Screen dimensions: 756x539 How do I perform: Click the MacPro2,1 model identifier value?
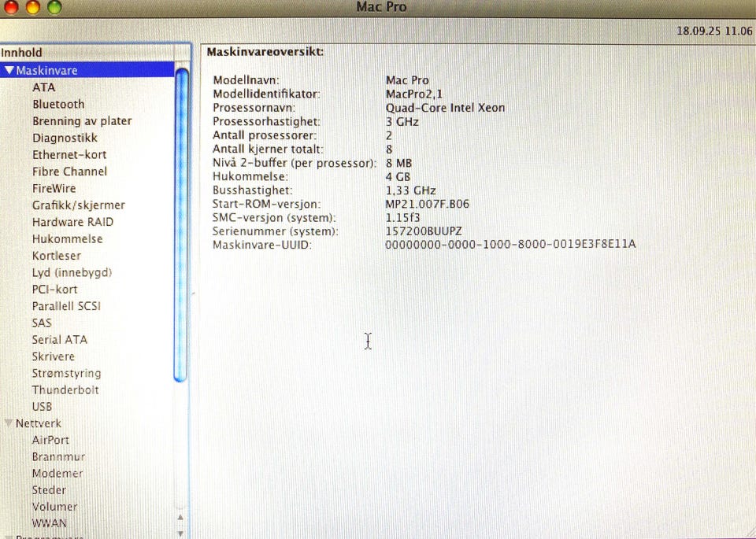(413, 94)
